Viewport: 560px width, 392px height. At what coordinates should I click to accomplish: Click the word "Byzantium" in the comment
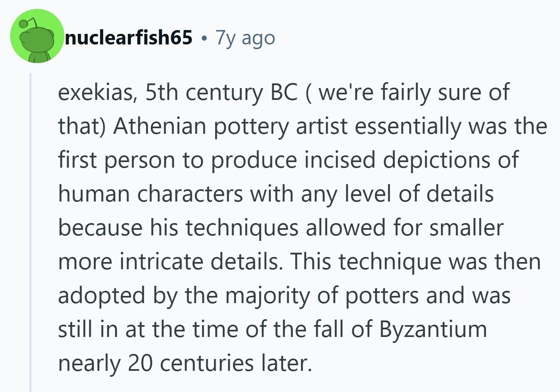point(433,329)
